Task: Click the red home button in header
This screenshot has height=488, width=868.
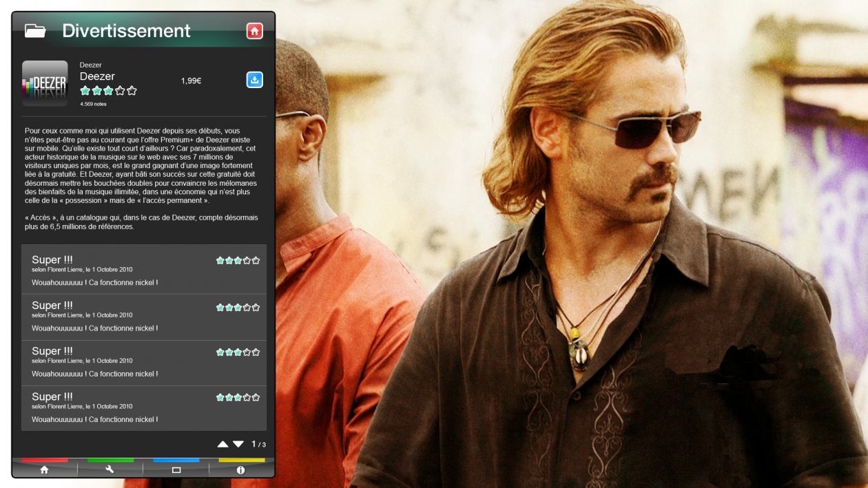Action: pyautogui.click(x=254, y=31)
